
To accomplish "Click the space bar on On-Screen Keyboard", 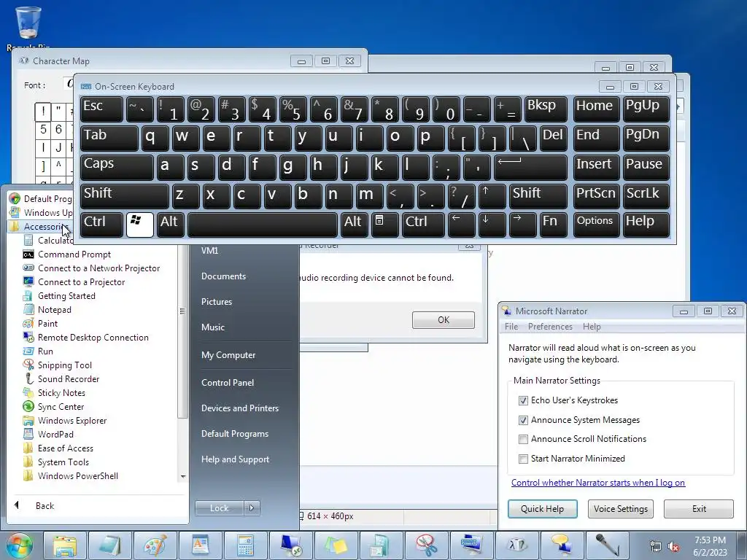I will coord(263,225).
